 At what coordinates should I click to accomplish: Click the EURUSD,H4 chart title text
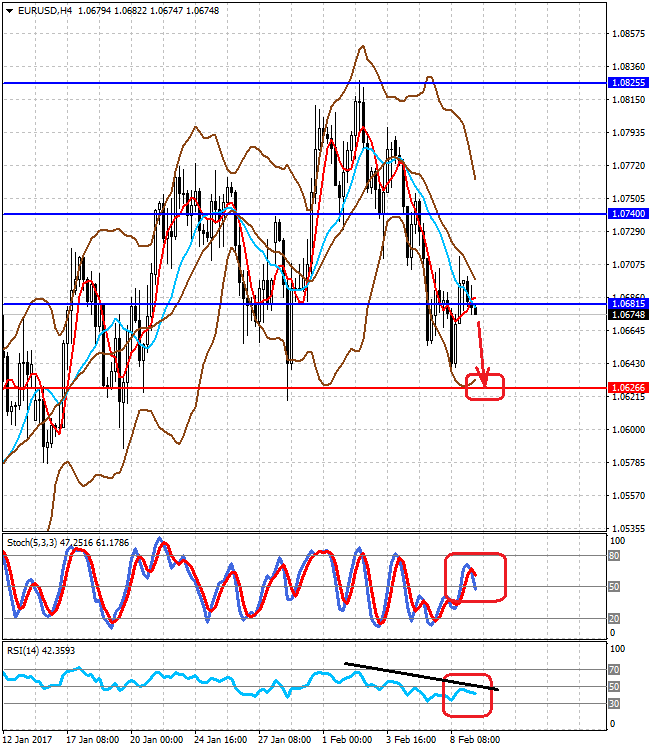point(45,11)
